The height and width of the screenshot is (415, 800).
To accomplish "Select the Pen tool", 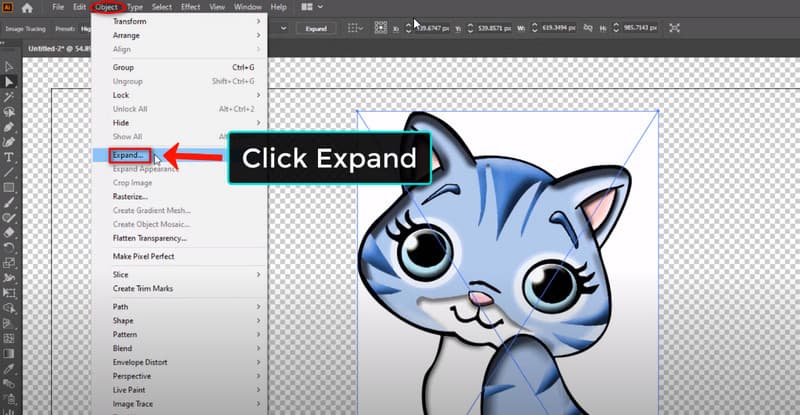I will pos(9,127).
